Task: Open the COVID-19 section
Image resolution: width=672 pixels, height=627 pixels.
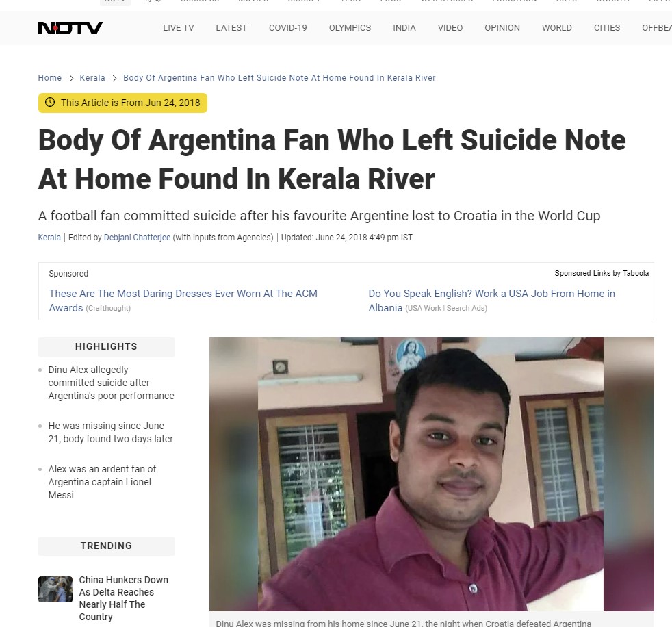Action: 288,28
